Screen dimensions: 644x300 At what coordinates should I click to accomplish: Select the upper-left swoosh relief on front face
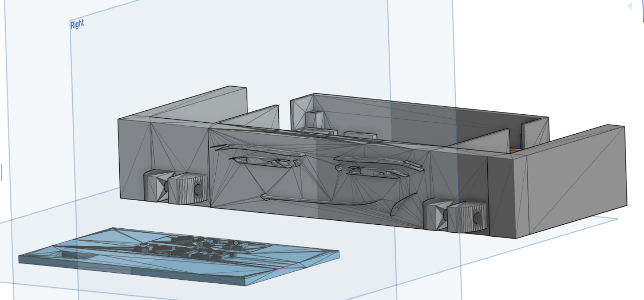click(260, 151)
